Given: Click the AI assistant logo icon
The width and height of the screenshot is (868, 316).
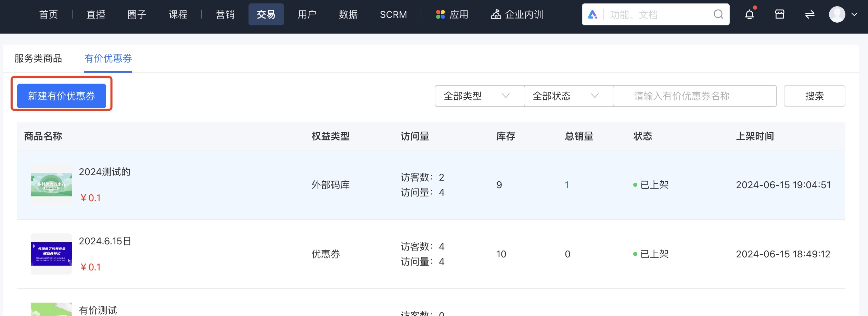Looking at the screenshot, I should tap(592, 14).
